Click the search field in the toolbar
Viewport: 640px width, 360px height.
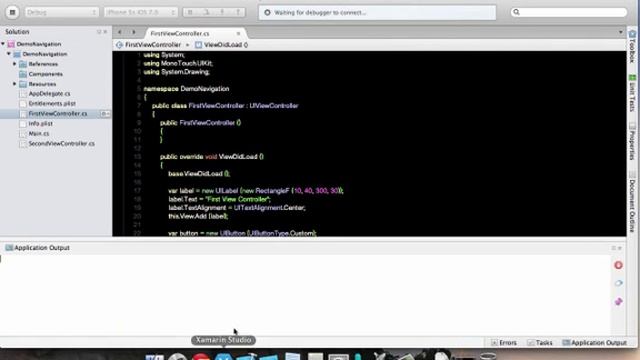(x=569, y=12)
